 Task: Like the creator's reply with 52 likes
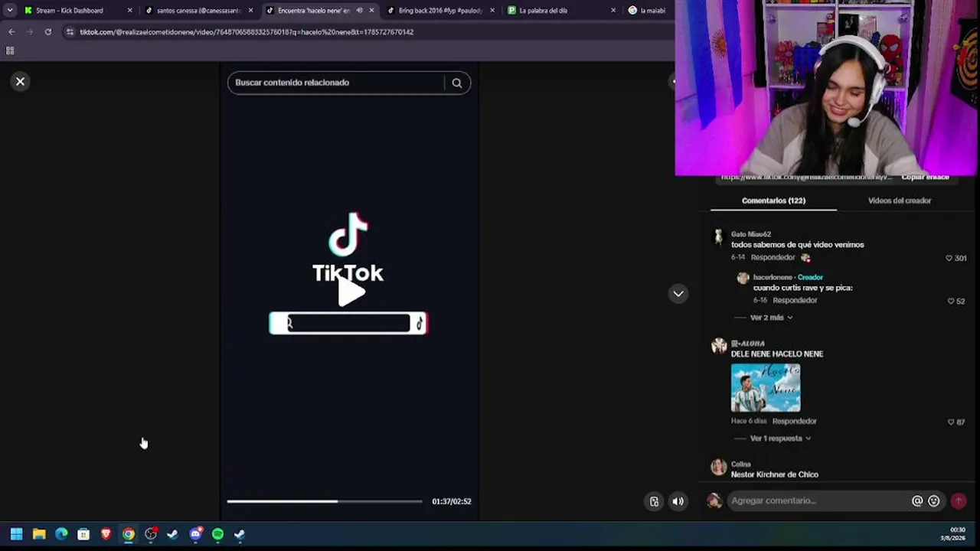click(952, 301)
